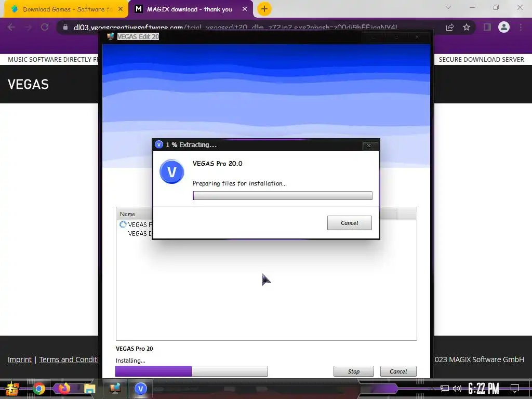Open the notification center icon
This screenshot has height=399, width=532.
click(x=515, y=389)
